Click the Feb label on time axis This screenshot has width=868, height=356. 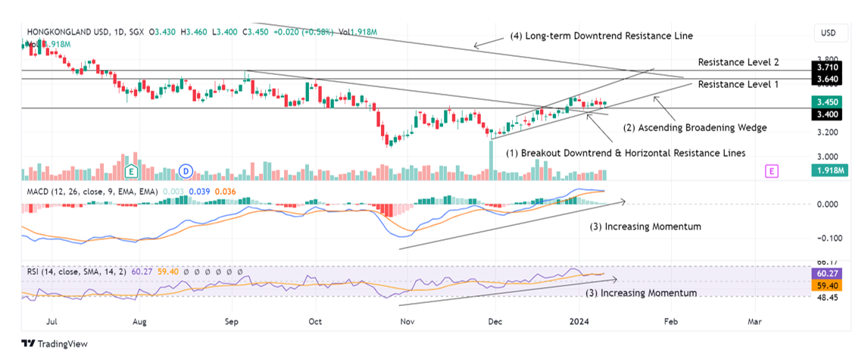pyautogui.click(x=671, y=320)
